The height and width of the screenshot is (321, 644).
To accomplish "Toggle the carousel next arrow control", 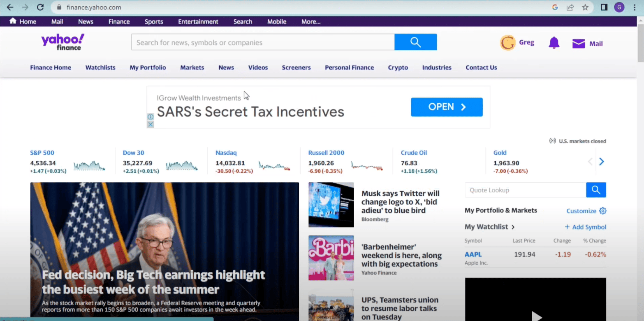I will [601, 161].
